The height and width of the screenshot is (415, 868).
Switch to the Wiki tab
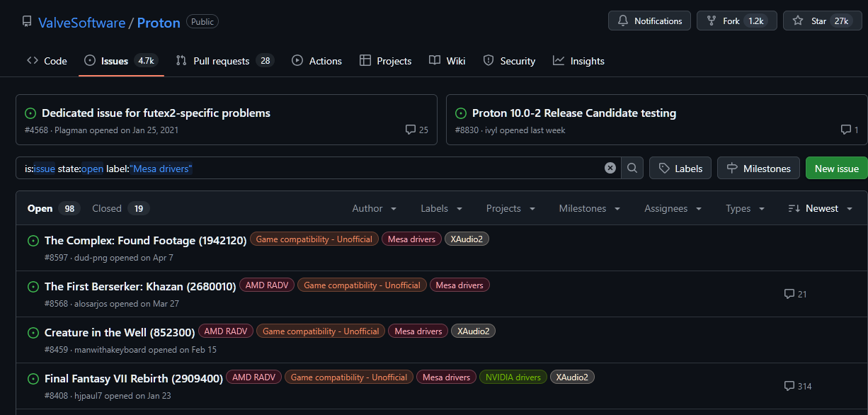click(x=447, y=61)
